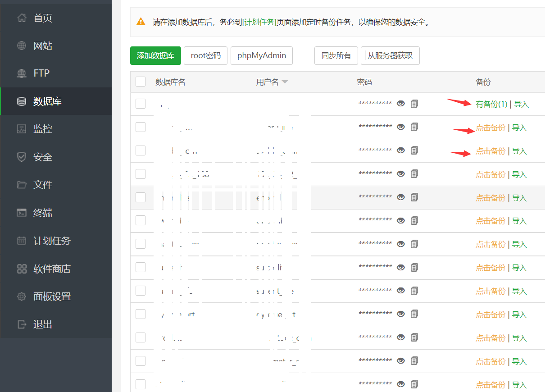
Task: Click the 密码 column header
Action: pyautogui.click(x=364, y=82)
